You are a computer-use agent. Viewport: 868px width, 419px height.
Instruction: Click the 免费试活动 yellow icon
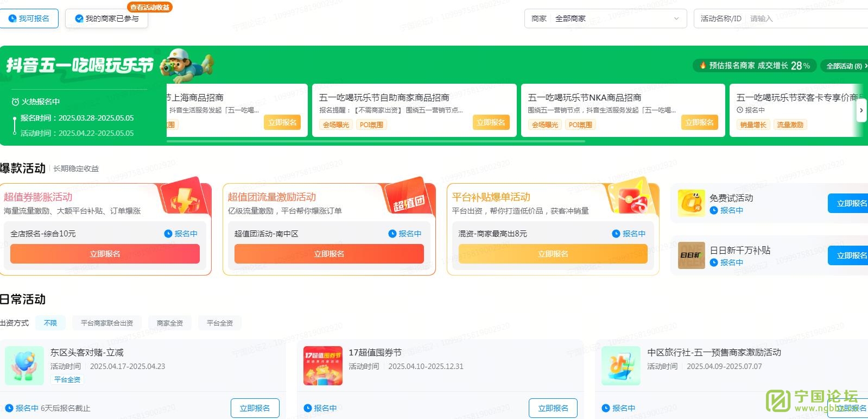[x=691, y=203]
